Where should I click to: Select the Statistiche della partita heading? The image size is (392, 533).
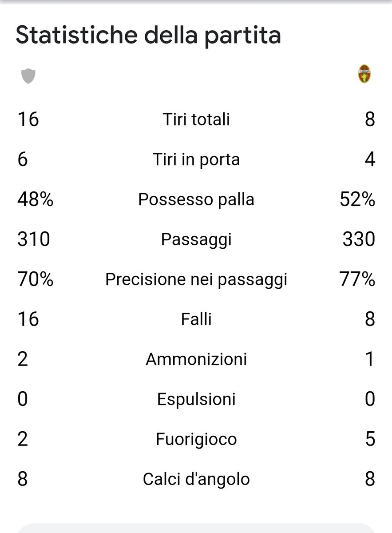click(148, 36)
